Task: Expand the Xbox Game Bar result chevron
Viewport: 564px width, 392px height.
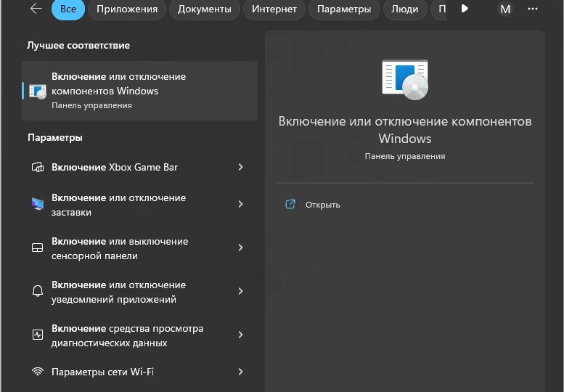Action: [x=241, y=167]
